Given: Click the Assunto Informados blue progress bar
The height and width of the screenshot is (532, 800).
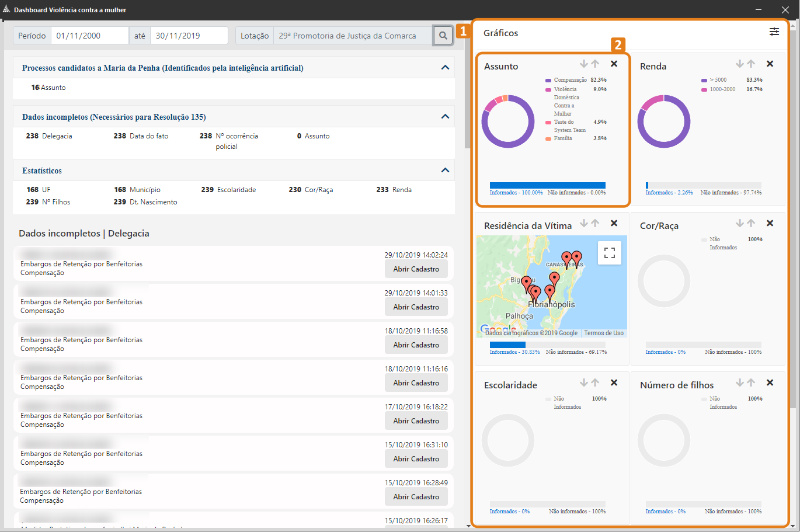Looking at the screenshot, I should [548, 185].
